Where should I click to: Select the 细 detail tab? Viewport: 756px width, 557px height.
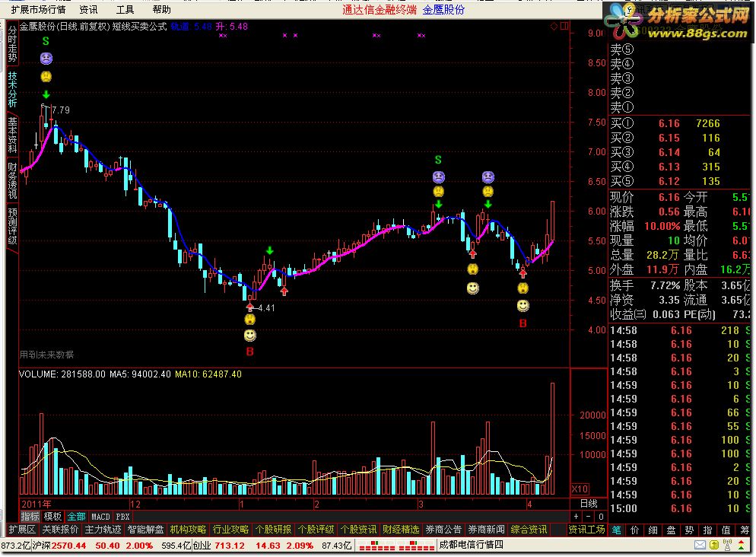[x=653, y=530]
